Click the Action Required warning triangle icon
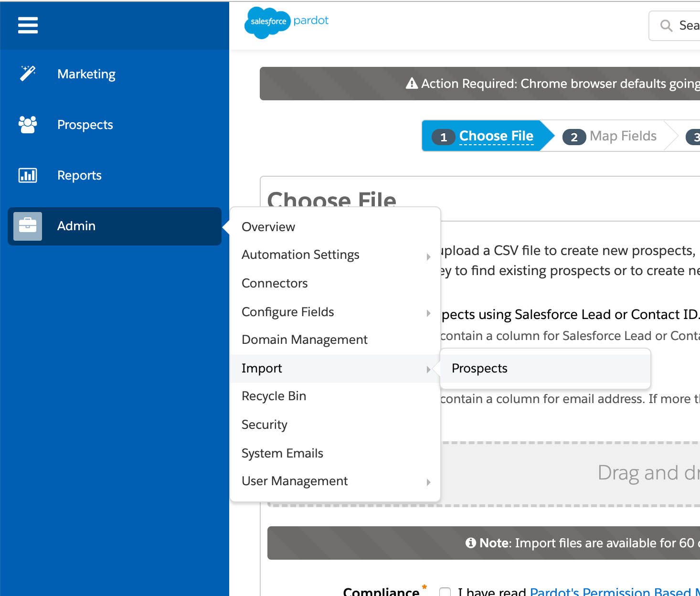 (x=412, y=84)
